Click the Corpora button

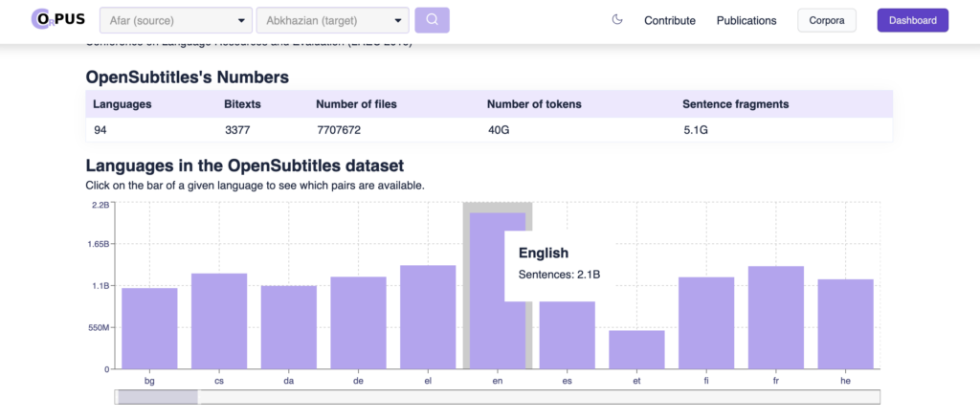click(826, 20)
